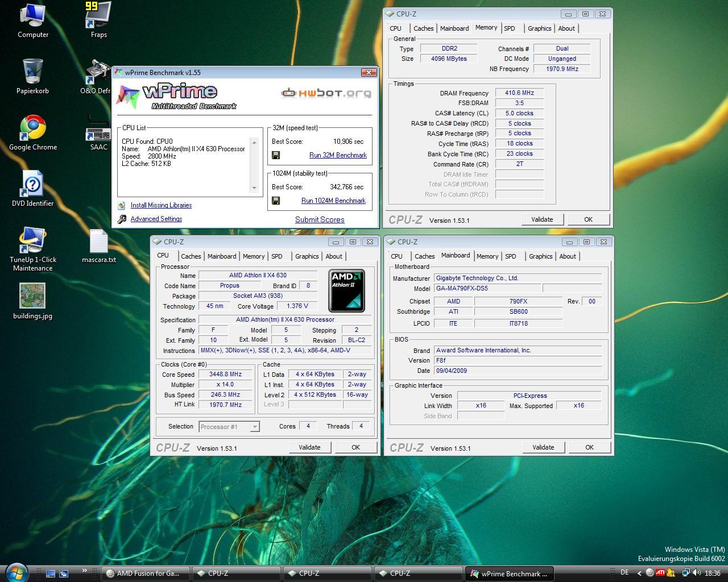Open the Processor #1 selection dropdown
Screen dimensions: 728x582
229,426
